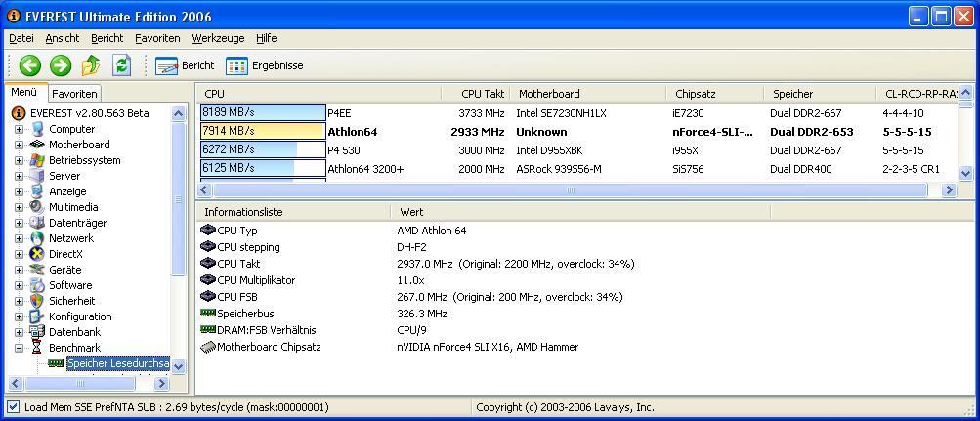Select the Geräte devices icon
The width and height of the screenshot is (980, 421).
(37, 270)
